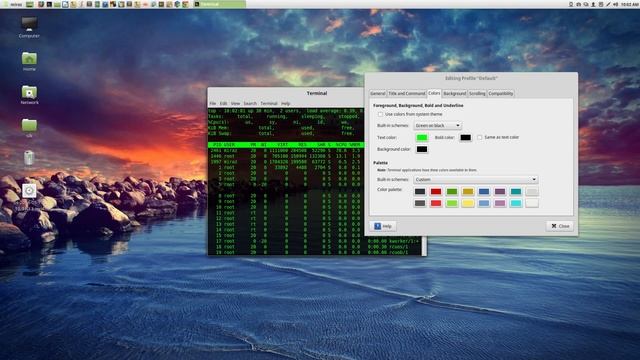Viewport: 640px width, 360px height.
Task: Choose teal palette swatch in top row
Action: point(516,191)
